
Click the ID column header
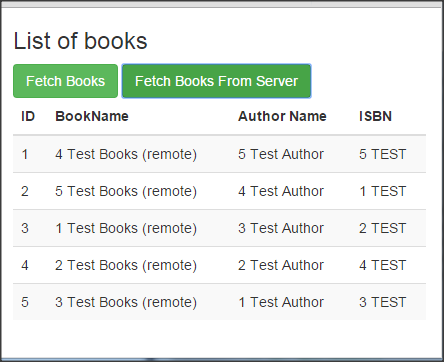tap(28, 116)
